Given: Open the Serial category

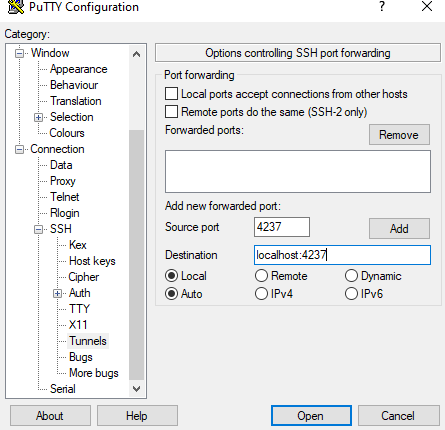Looking at the screenshot, I should pos(63,389).
